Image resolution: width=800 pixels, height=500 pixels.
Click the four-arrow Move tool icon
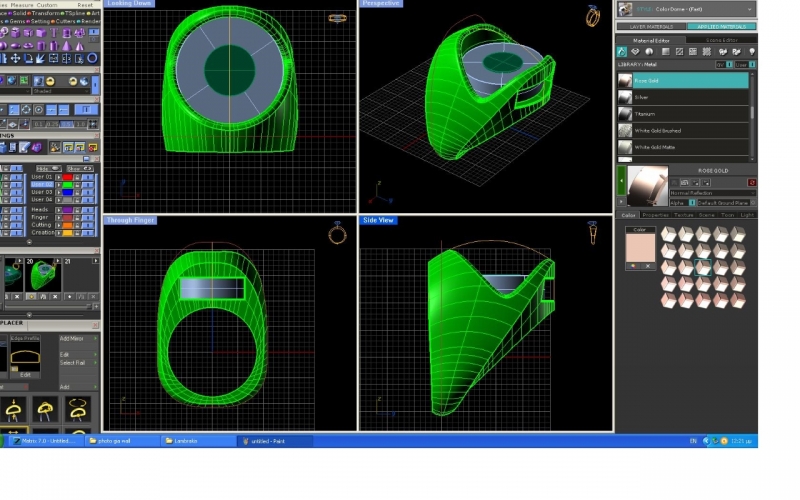[x=15, y=59]
